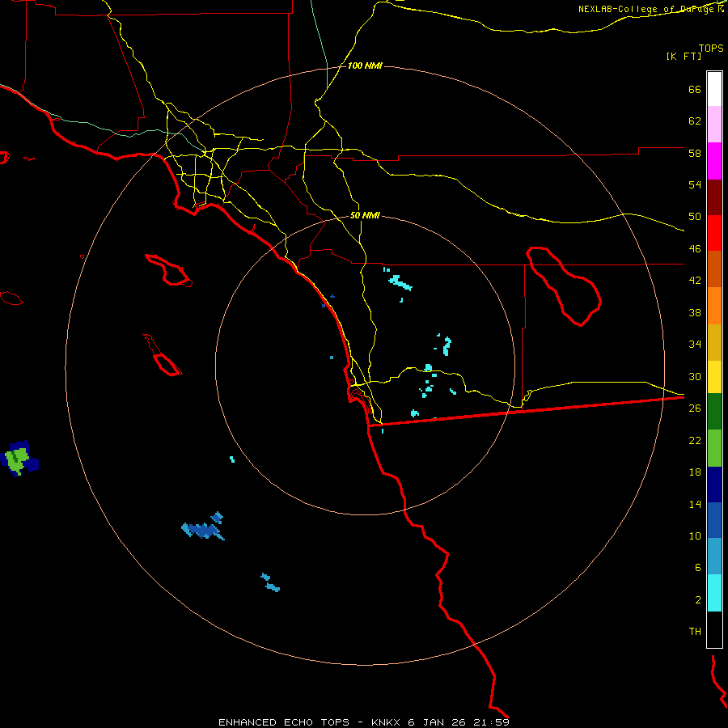The image size is (728, 728).
Task: Click the 22 value on the tops scale
Action: pyautogui.click(x=695, y=440)
